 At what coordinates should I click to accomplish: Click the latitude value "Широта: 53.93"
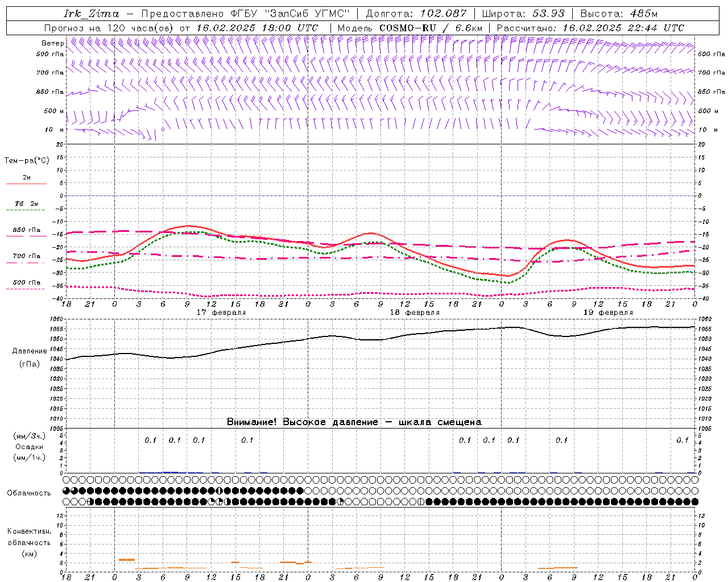pyautogui.click(x=524, y=14)
